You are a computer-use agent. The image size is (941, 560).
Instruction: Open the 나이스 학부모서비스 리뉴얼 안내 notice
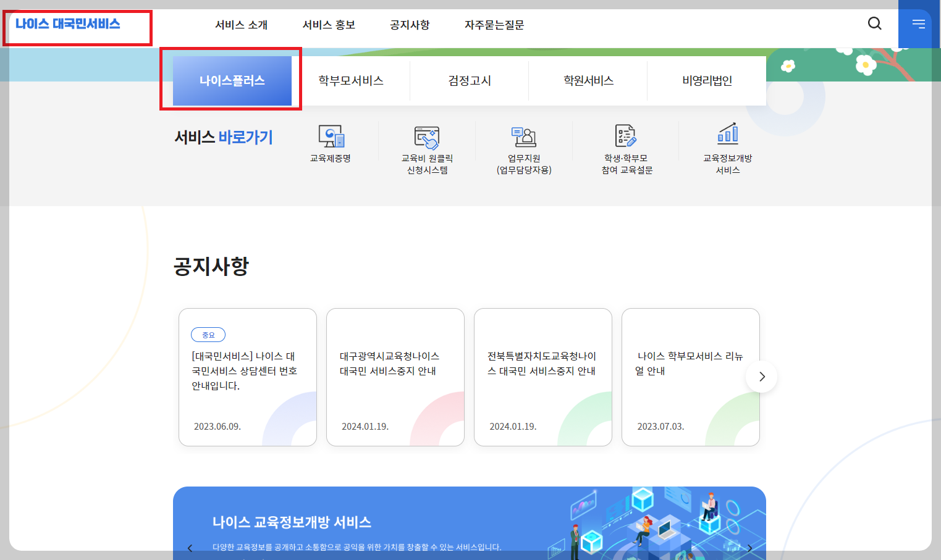690,377
